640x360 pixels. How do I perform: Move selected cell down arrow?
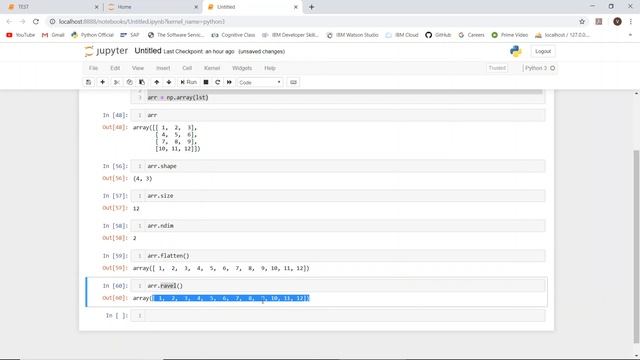point(169,82)
